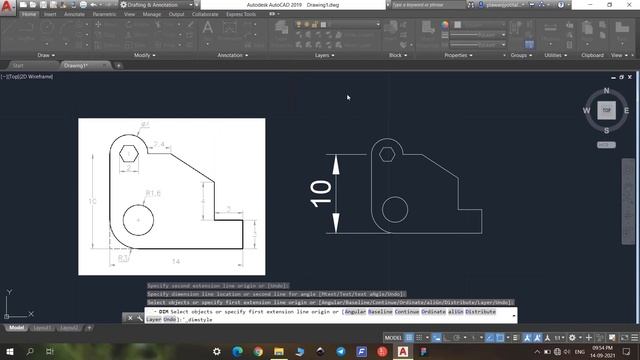Toggle drawing Grid display in status bar
Image resolution: width=640 pixels, height=360 pixels.
pyautogui.click(x=409, y=338)
